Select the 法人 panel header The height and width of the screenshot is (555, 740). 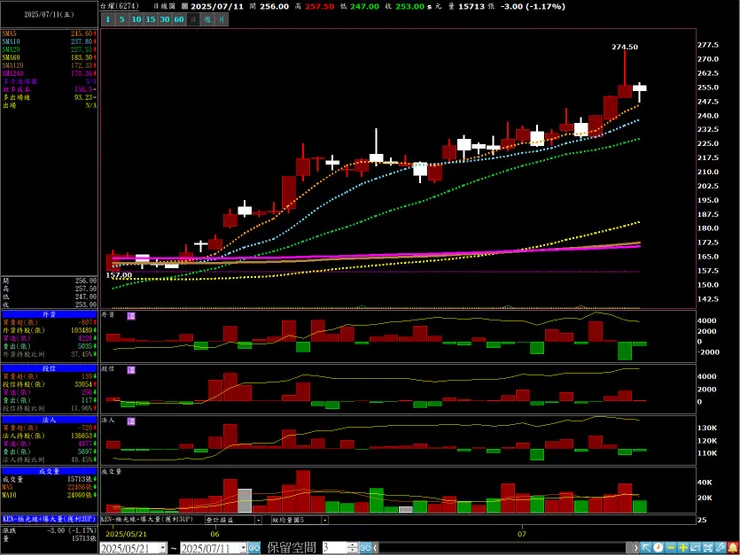(49, 420)
